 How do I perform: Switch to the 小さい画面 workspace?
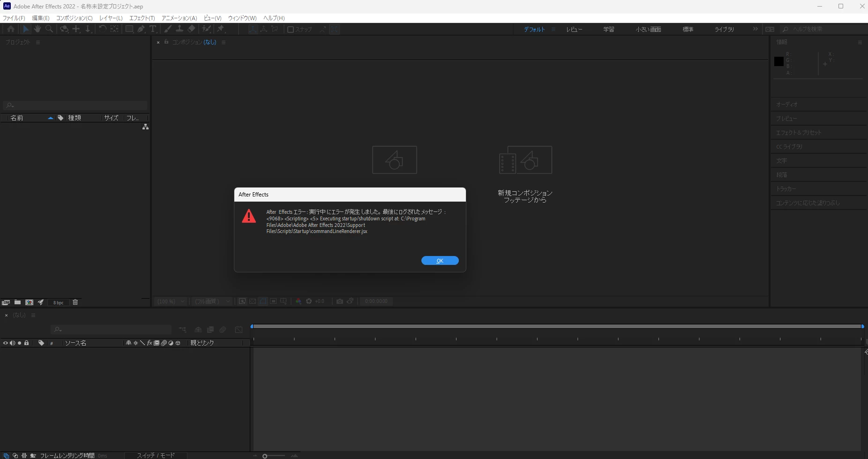(x=648, y=30)
